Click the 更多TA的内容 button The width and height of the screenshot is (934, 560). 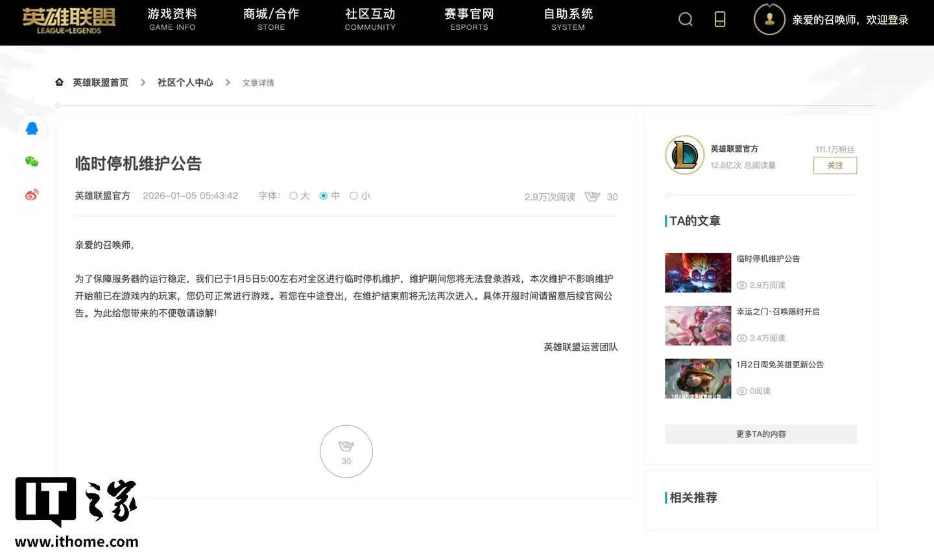click(x=760, y=434)
